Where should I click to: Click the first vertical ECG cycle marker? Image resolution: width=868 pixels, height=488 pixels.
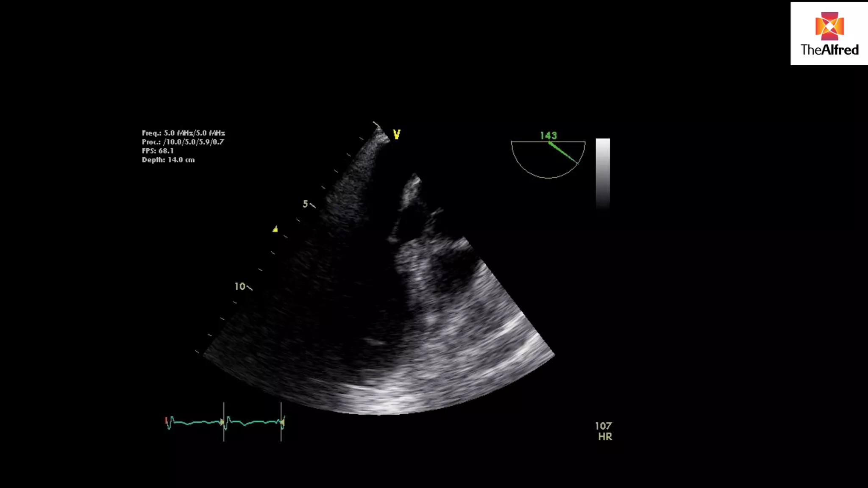click(224, 421)
